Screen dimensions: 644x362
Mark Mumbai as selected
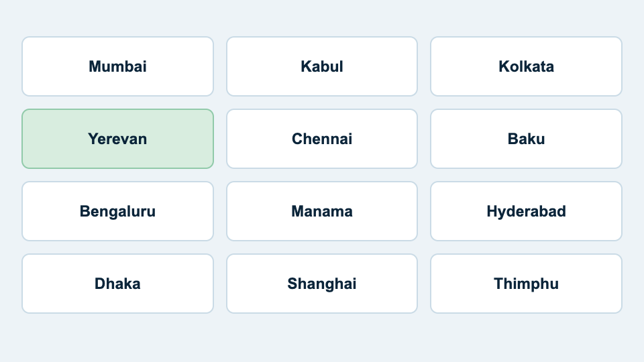(117, 66)
